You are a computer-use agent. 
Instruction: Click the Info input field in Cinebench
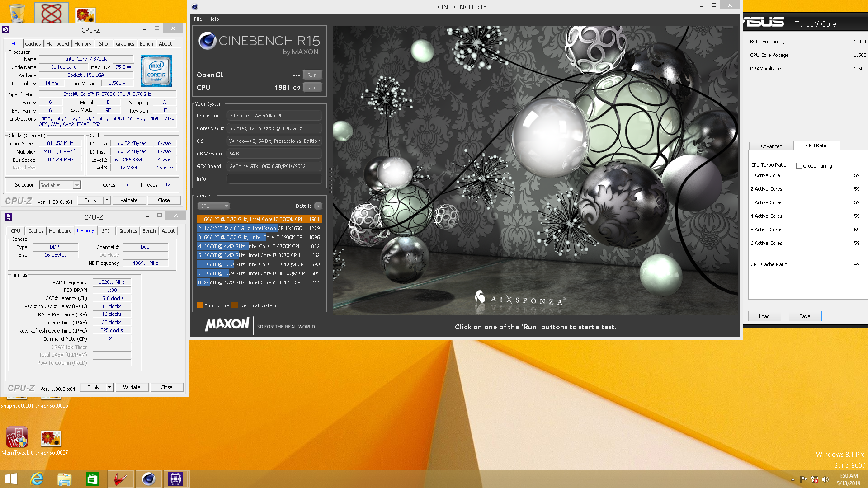274,179
